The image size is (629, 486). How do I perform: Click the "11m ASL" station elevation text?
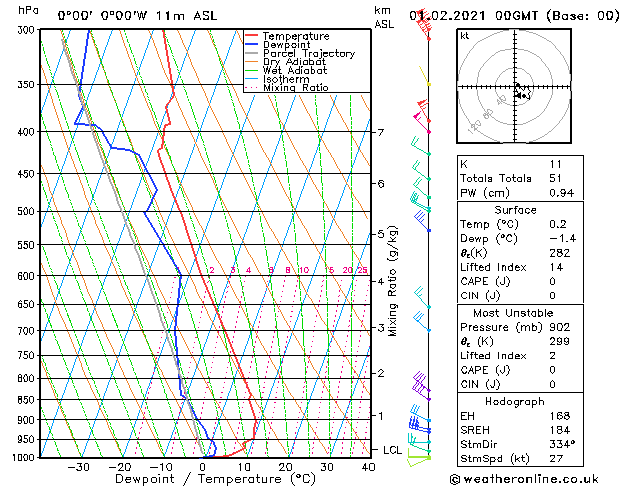click(x=186, y=16)
